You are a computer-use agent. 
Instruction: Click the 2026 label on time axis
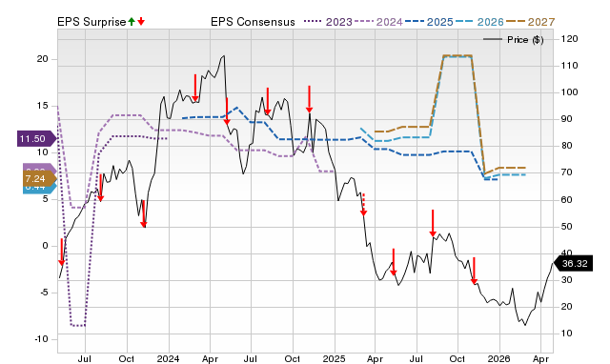pyautogui.click(x=499, y=358)
